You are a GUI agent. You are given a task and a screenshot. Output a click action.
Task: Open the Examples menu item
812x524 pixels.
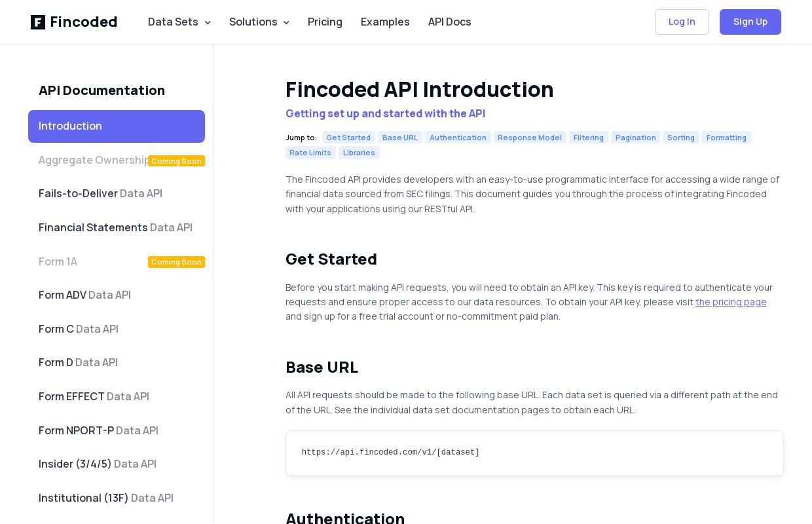click(x=385, y=22)
